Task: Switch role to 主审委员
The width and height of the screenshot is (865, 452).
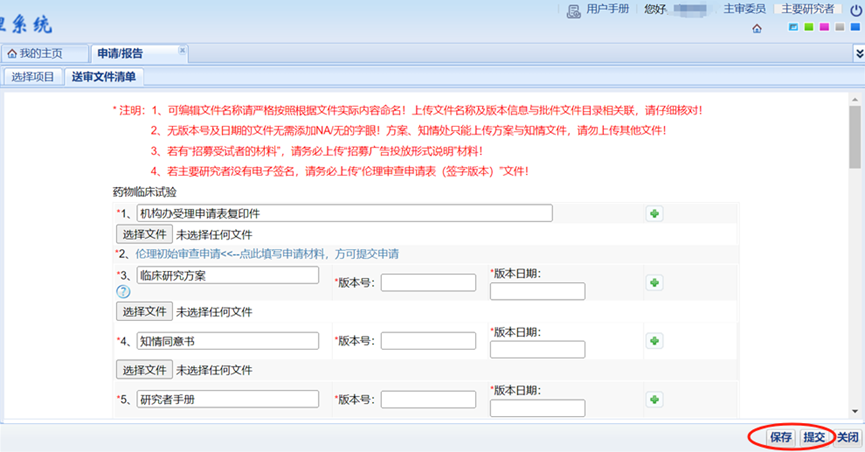Action: point(744,9)
